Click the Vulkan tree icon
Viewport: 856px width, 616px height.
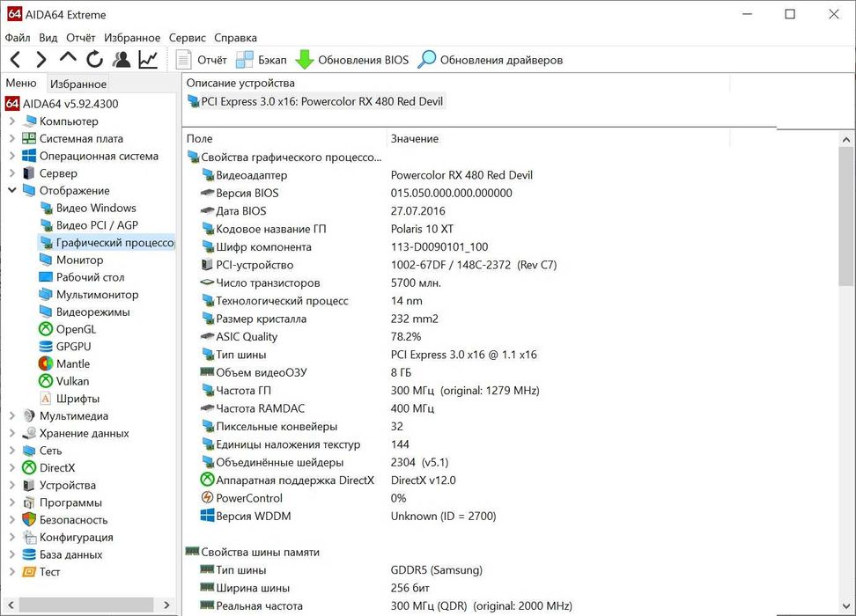[x=46, y=381]
